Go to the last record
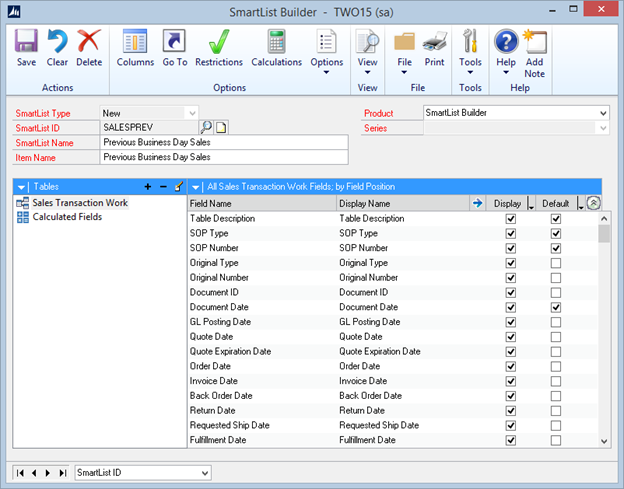624x489 pixels. pos(62,473)
